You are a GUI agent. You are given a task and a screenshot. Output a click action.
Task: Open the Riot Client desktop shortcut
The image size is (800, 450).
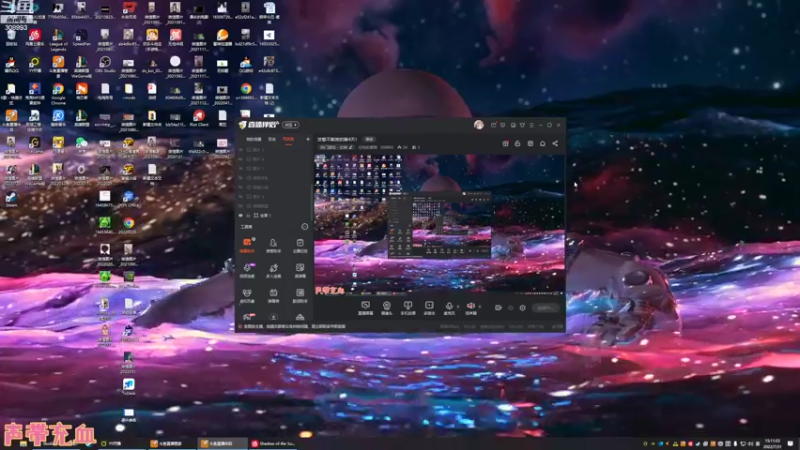pos(198,118)
